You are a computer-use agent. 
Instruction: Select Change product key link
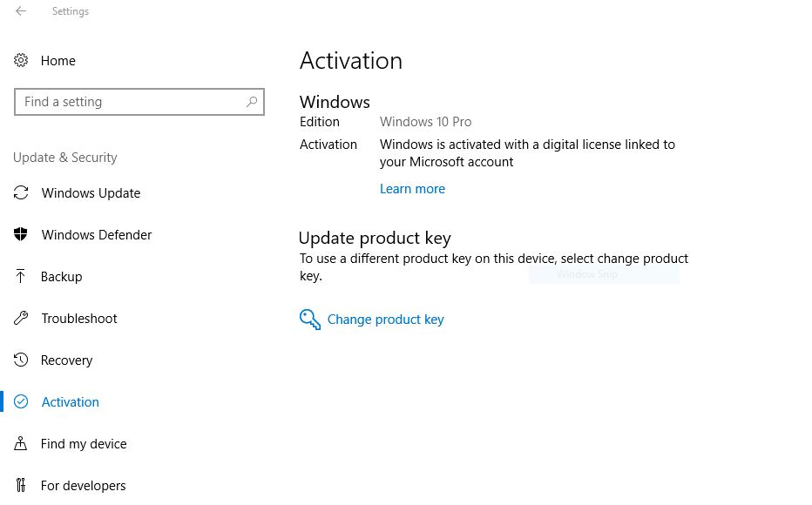tap(385, 320)
